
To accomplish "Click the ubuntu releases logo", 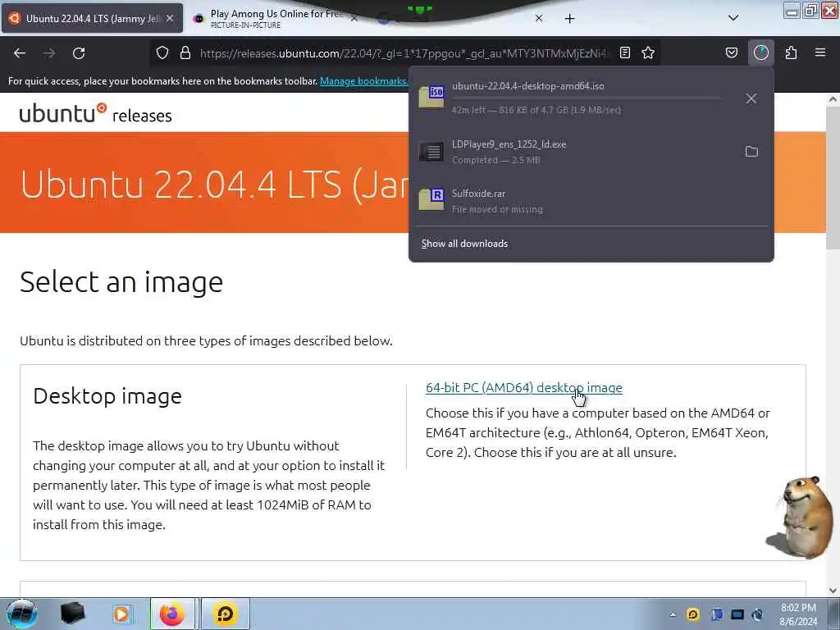I will point(95,113).
